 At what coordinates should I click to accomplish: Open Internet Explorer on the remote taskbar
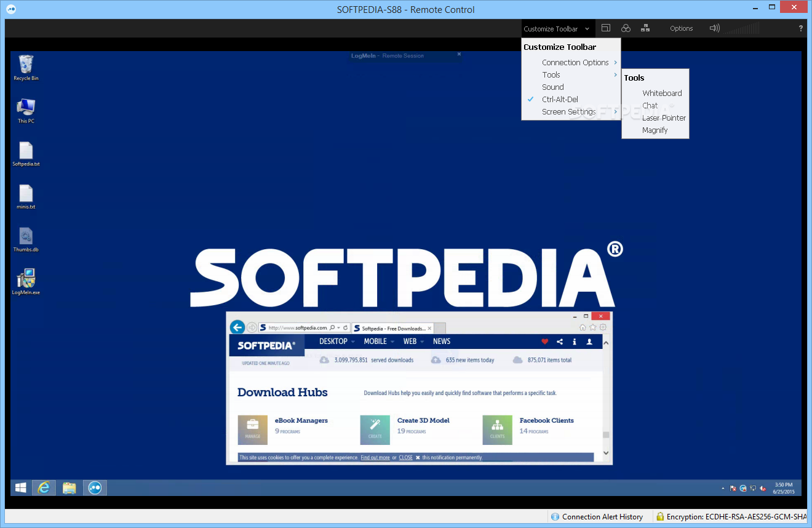pos(44,487)
